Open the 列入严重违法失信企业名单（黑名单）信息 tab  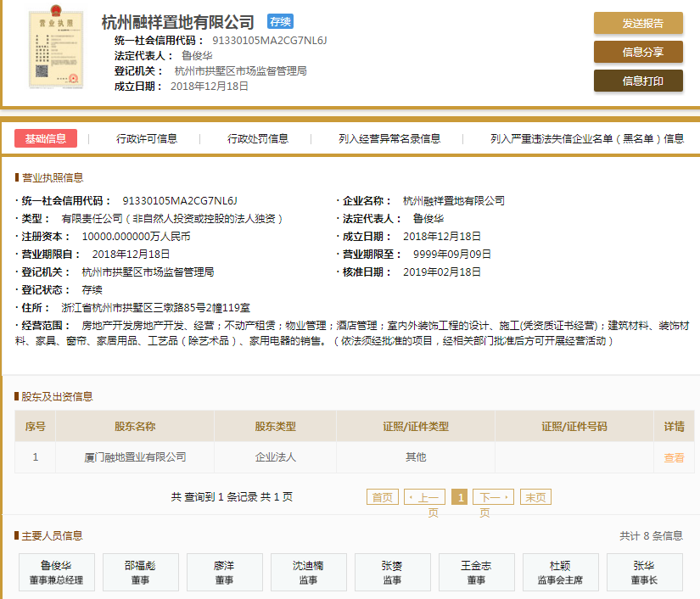(587, 139)
